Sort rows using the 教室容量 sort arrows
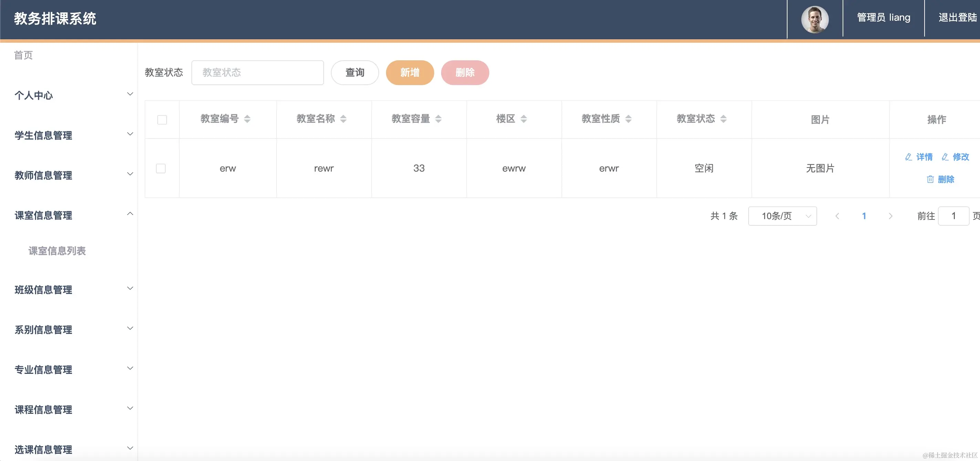Image resolution: width=980 pixels, height=461 pixels. tap(439, 119)
